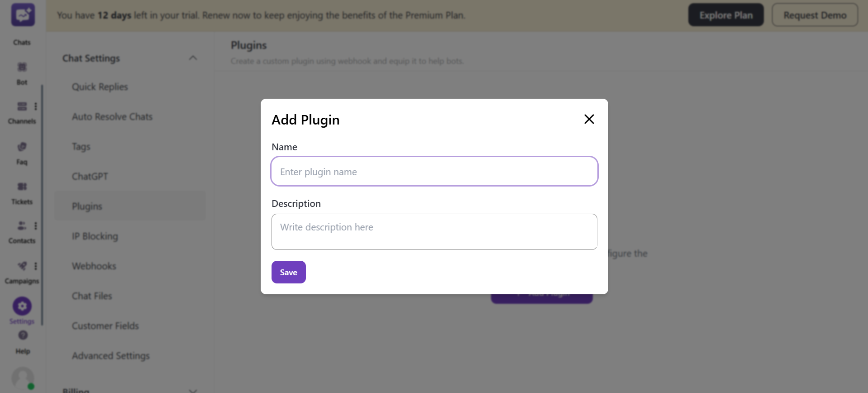This screenshot has height=393, width=868.
Task: Select the Bot sidebar icon
Action: pyautogui.click(x=22, y=66)
